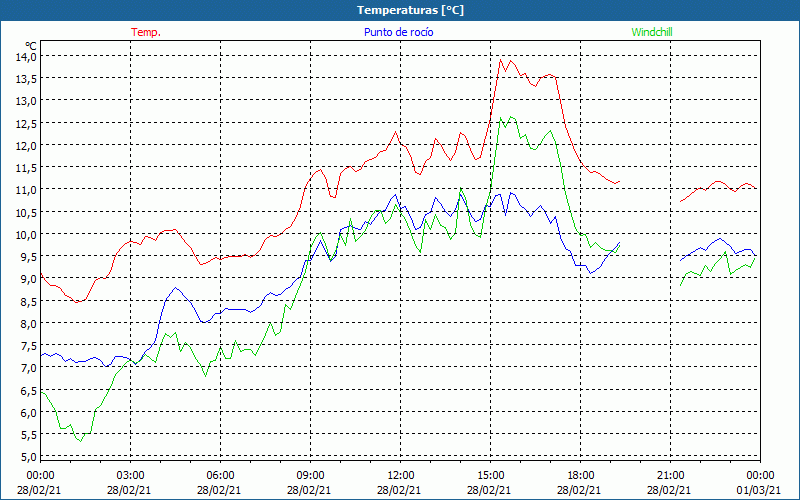Image resolution: width=800 pixels, height=500 pixels.
Task: Click the 5,0 y-axis value
Action: tap(28, 457)
